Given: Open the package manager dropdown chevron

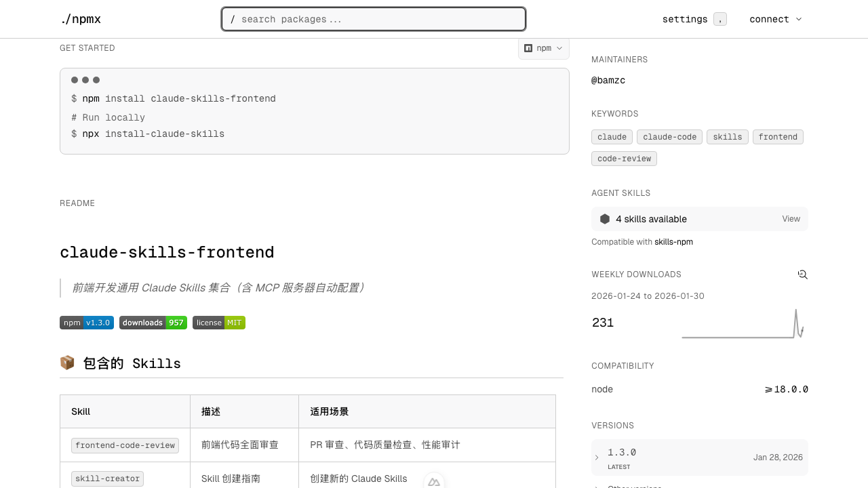Looking at the screenshot, I should [x=559, y=48].
